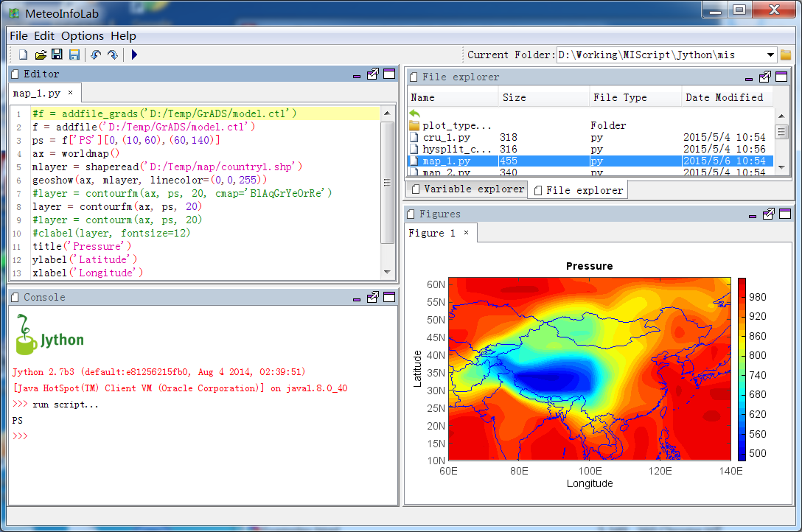Save the file using the black floppy icon

tap(57, 55)
